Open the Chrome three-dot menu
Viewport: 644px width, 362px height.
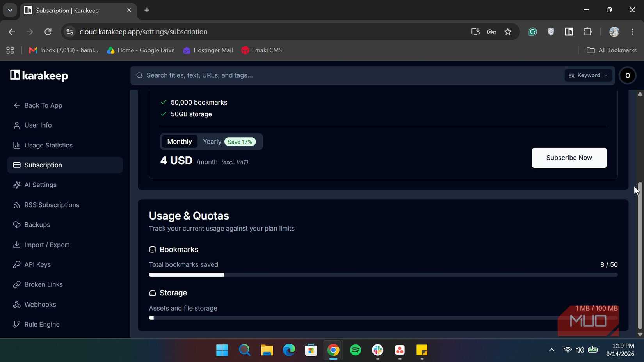coord(633,32)
